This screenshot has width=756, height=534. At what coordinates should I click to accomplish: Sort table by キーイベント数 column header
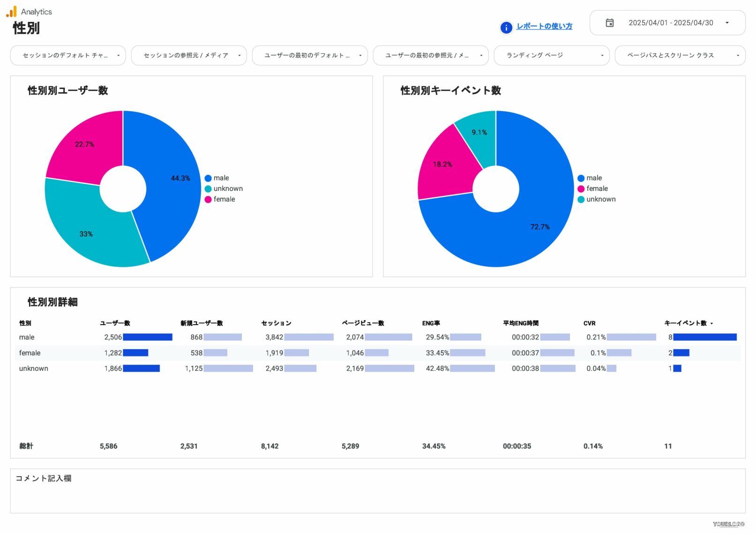(685, 323)
